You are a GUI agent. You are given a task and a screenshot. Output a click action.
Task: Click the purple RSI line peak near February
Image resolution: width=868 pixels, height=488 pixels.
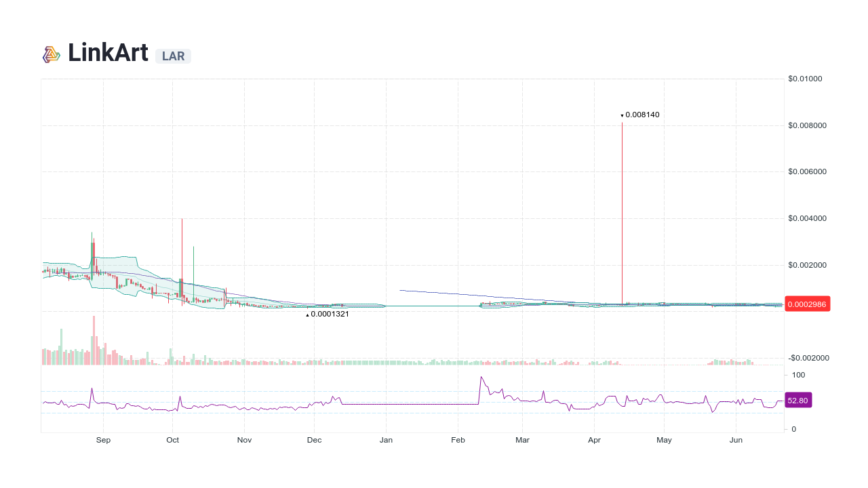click(482, 378)
